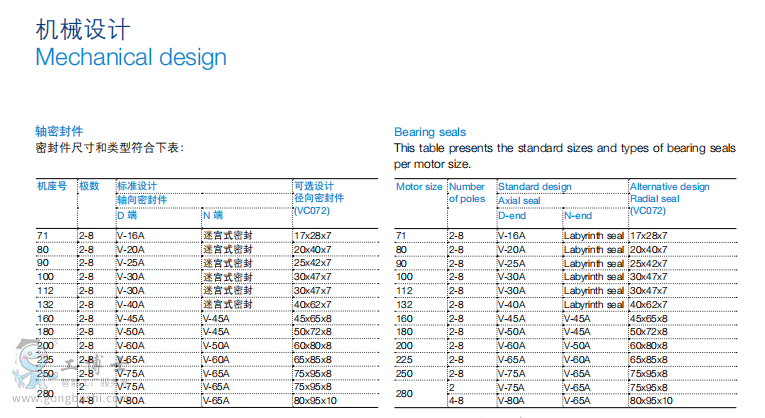This screenshot has height=418, width=765.
Task: Select motor size 280 in English table
Action: tap(405, 394)
